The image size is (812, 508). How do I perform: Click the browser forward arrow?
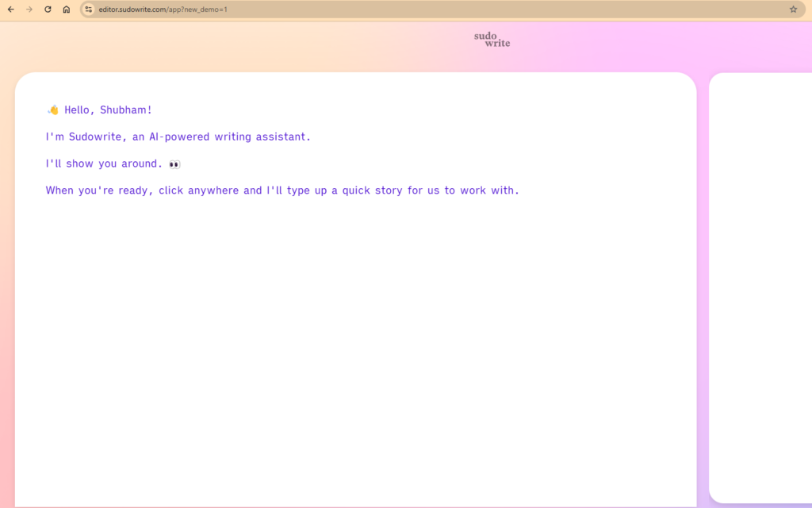coord(29,10)
